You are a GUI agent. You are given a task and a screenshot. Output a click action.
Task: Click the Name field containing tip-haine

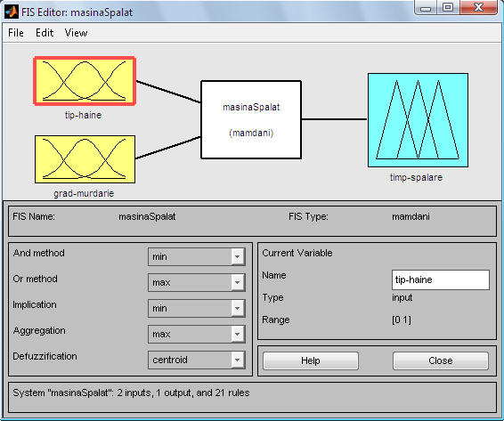(441, 279)
